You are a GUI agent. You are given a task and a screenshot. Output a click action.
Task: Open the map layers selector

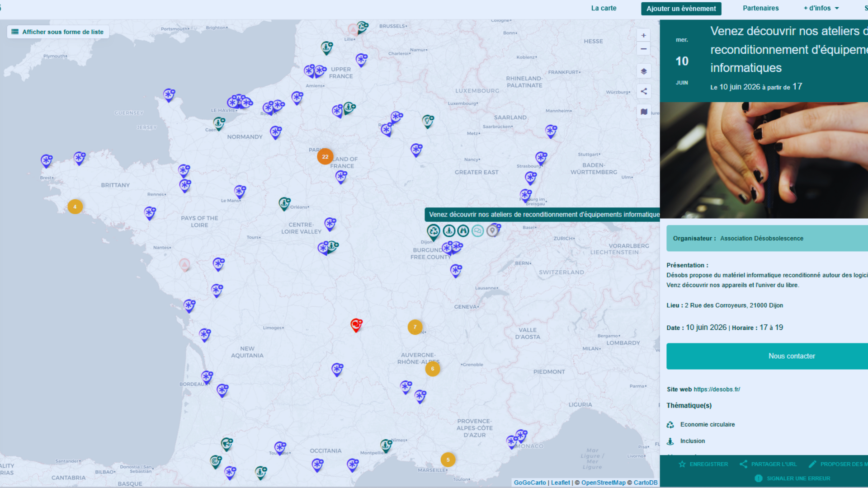[x=643, y=71]
